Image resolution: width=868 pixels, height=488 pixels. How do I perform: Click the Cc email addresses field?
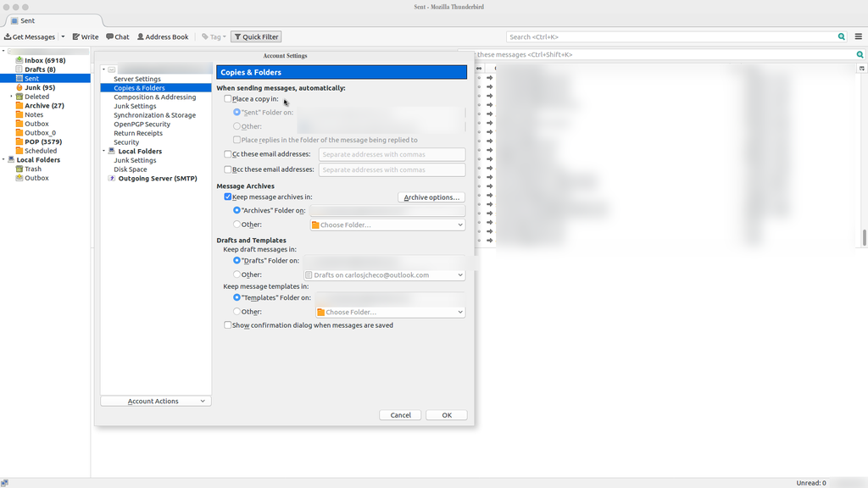click(392, 154)
